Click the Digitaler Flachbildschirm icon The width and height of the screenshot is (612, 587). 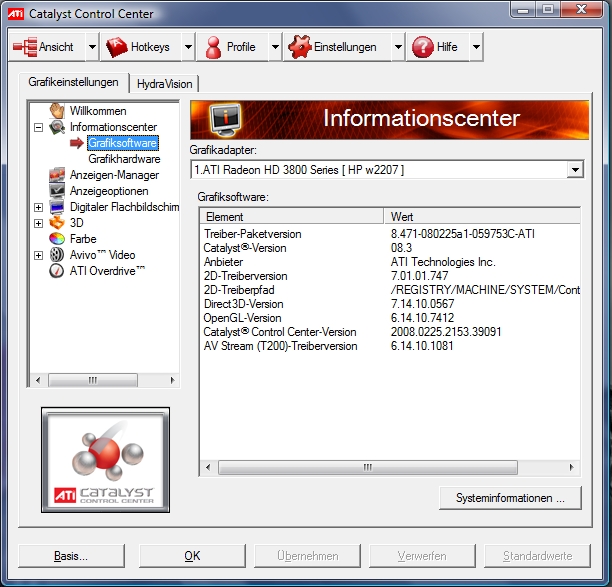tap(57, 207)
